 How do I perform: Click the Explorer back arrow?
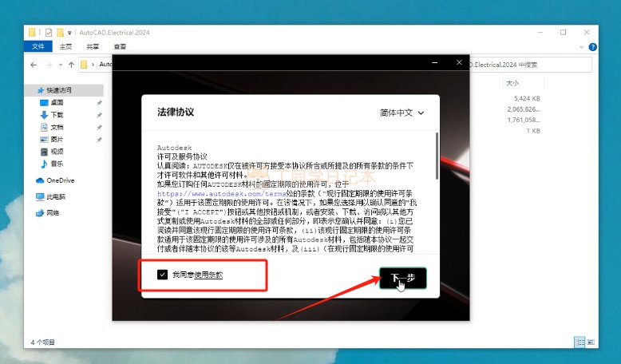(x=34, y=65)
